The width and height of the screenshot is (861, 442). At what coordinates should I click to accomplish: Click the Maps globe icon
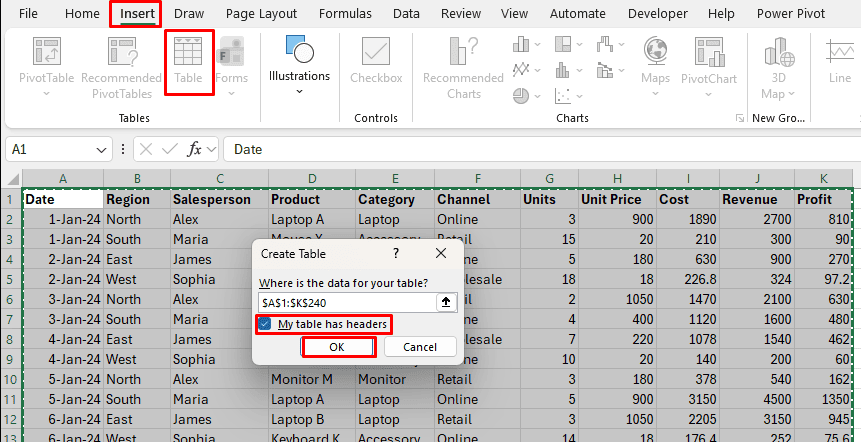pos(655,50)
